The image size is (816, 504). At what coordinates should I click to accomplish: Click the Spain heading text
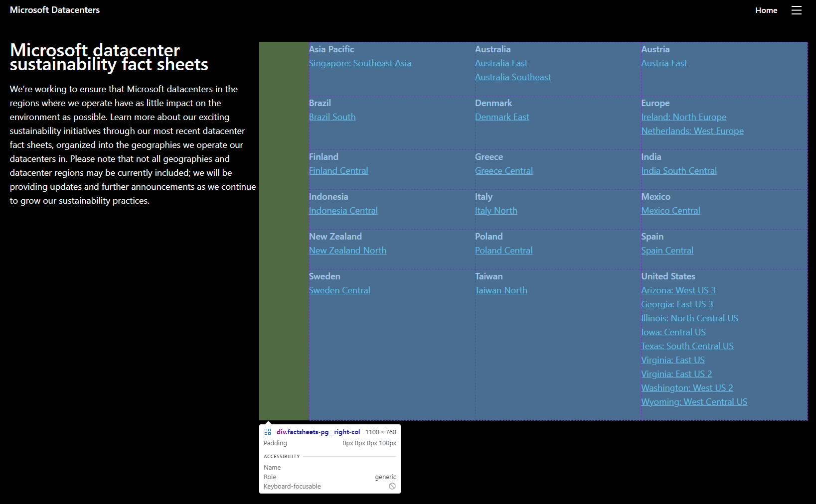[652, 237]
